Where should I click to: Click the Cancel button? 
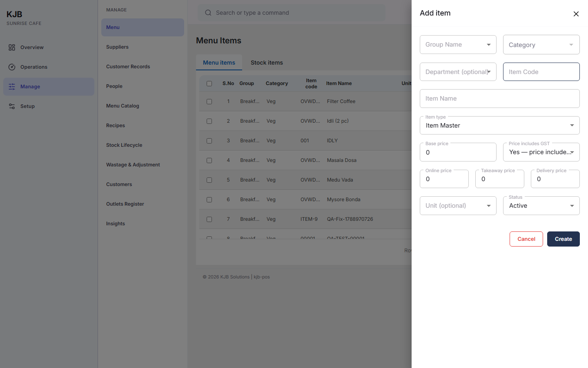526,239
